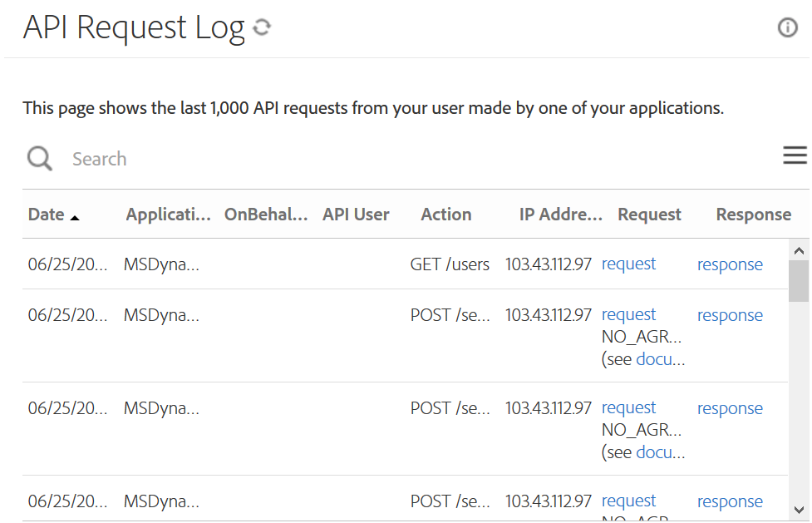This screenshot has height=523, width=812.
Task: Click the refresh icon beside API Request Log
Action: pos(262,27)
